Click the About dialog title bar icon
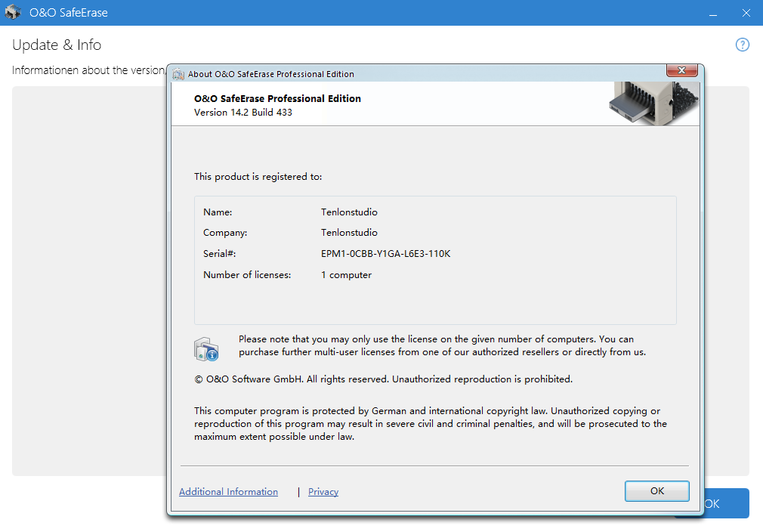 tap(178, 74)
